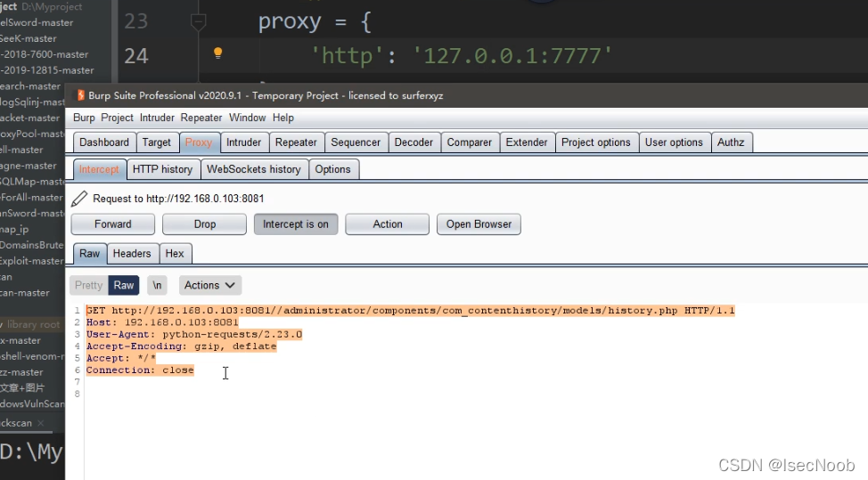Click the Accept: */* header line
Screen dimensions: 868x480
point(120,358)
